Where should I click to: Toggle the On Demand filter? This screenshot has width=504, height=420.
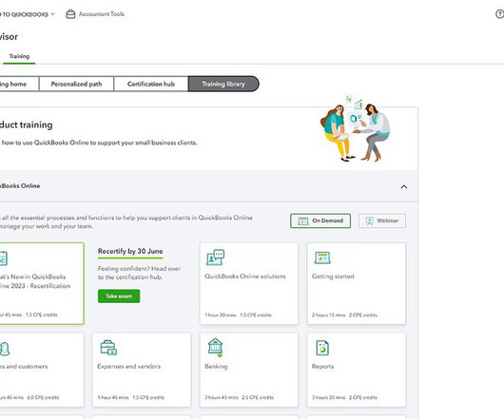[320, 220]
